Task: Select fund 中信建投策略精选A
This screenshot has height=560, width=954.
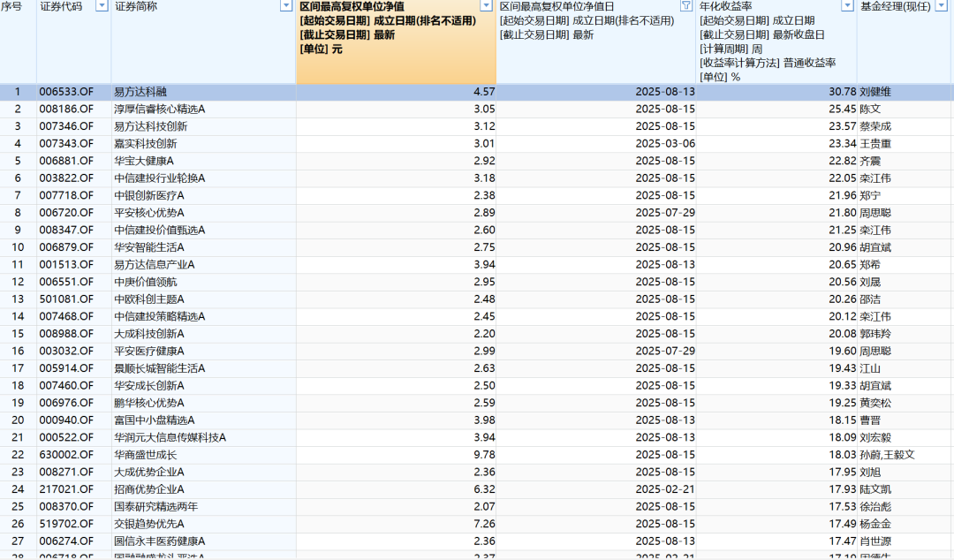Action: (159, 316)
